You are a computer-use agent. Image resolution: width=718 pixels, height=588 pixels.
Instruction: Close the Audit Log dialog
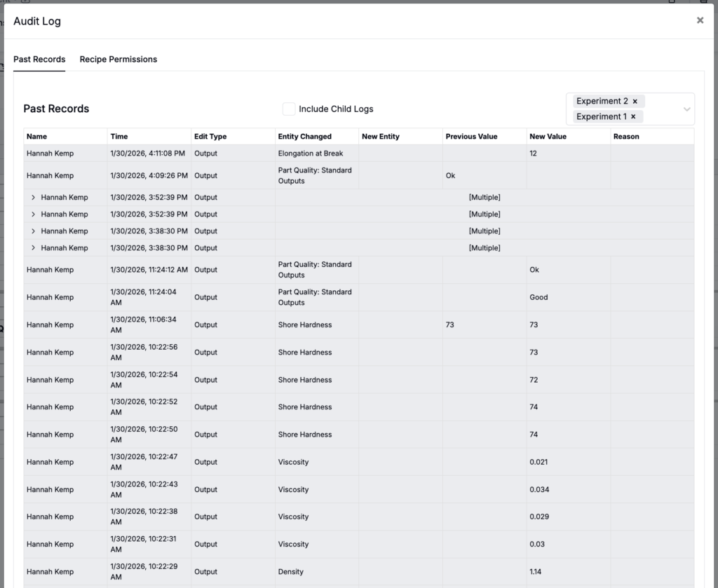700,20
